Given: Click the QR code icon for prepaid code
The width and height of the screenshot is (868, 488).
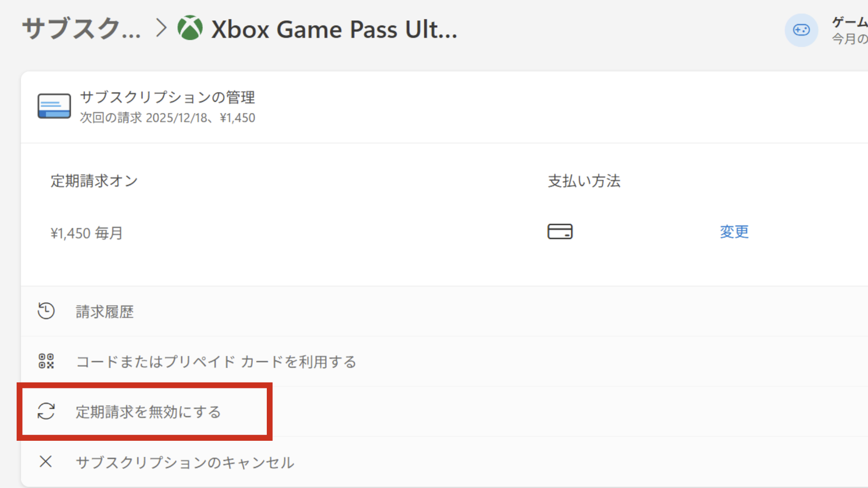Looking at the screenshot, I should (46, 361).
